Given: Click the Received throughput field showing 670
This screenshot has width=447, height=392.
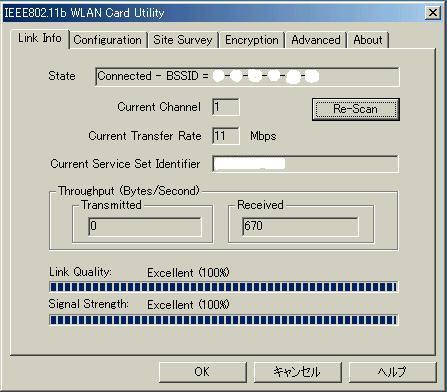Looking at the screenshot, I should click(300, 227).
